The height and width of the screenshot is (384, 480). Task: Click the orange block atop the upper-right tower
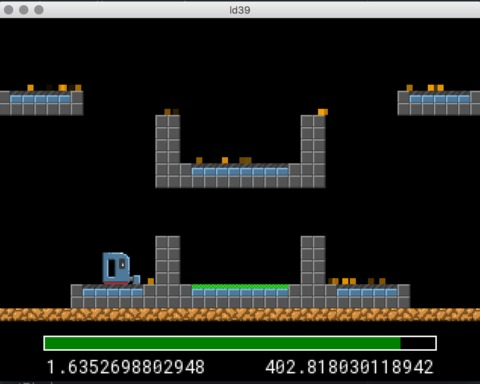click(323, 112)
